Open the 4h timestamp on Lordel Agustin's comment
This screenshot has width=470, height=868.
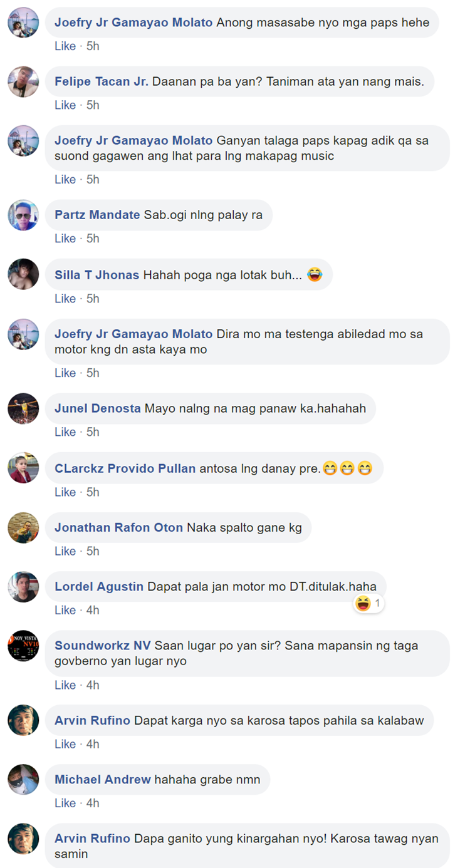coord(93,610)
